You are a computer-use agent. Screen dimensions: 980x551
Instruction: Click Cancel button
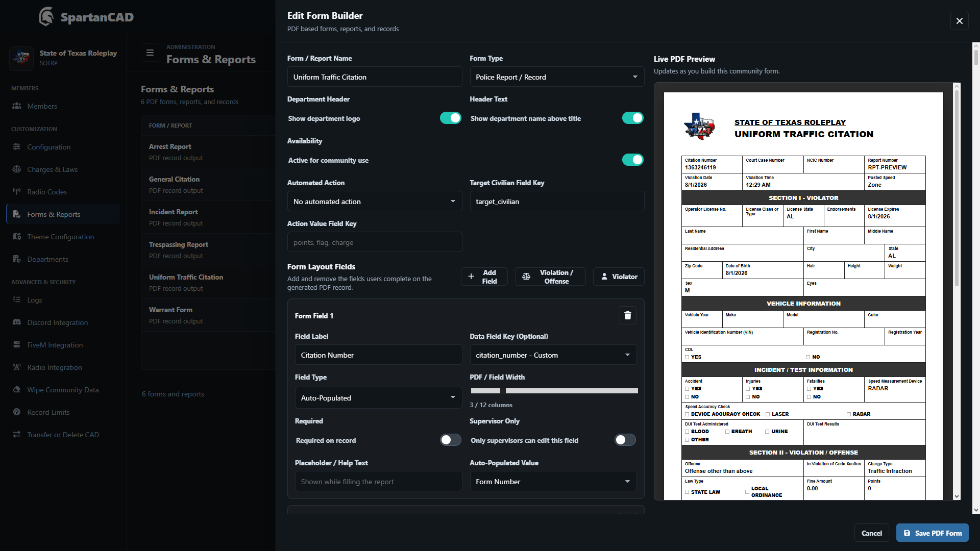(872, 533)
